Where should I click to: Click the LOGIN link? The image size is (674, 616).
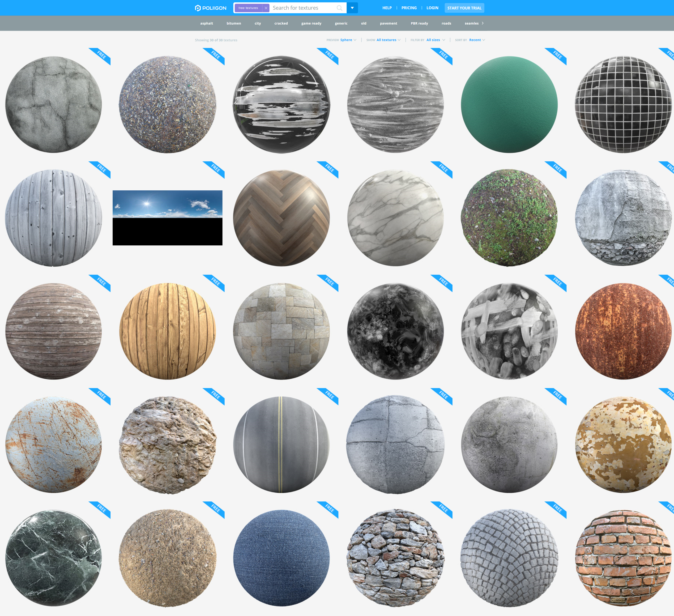pyautogui.click(x=432, y=8)
